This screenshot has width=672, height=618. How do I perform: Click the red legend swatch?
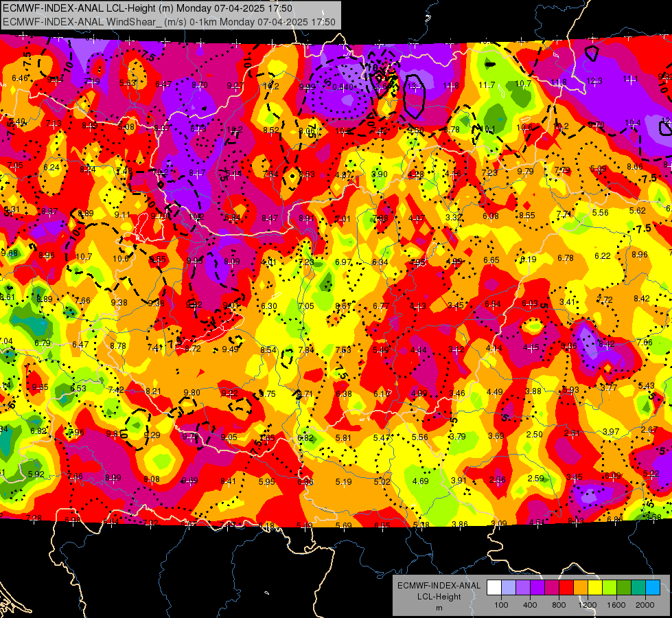pos(566,588)
